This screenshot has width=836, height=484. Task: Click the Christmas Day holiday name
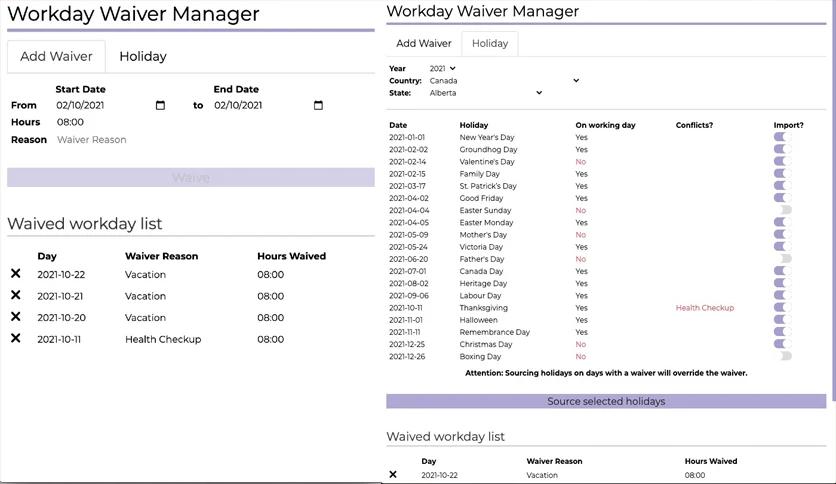coord(486,344)
